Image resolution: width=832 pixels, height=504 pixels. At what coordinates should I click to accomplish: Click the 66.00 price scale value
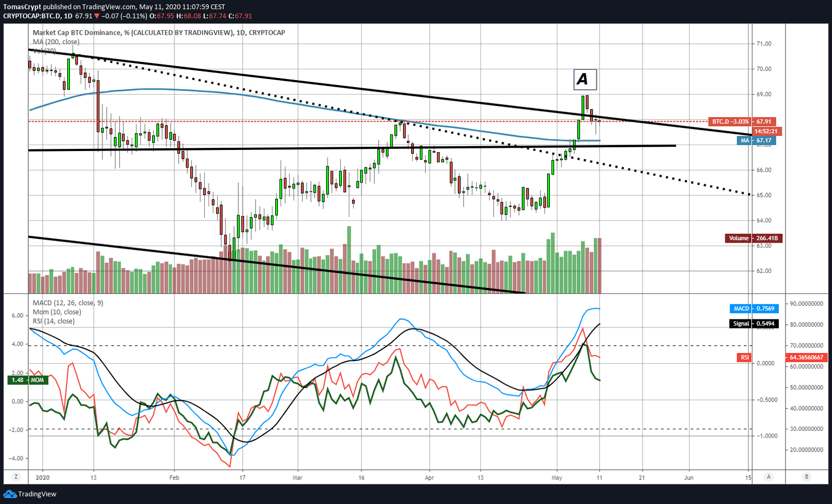pyautogui.click(x=764, y=170)
